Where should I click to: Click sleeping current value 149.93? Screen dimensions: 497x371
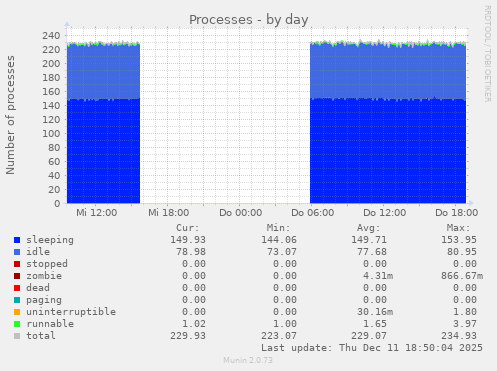point(188,240)
